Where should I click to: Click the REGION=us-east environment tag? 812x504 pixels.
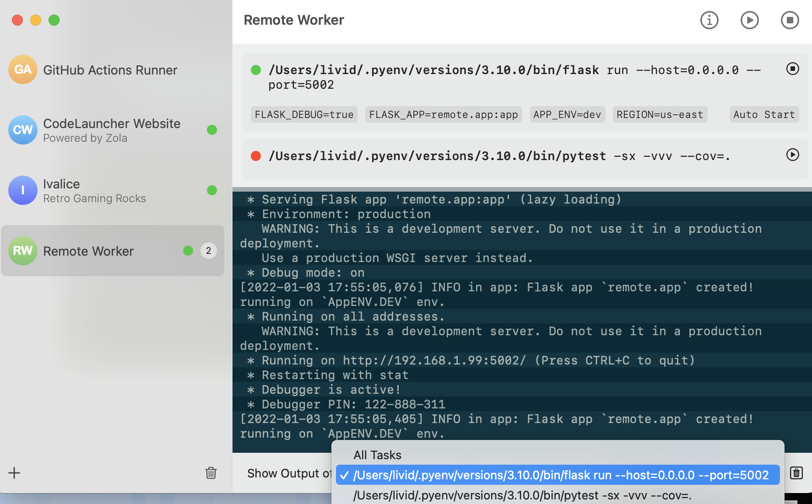coord(660,114)
